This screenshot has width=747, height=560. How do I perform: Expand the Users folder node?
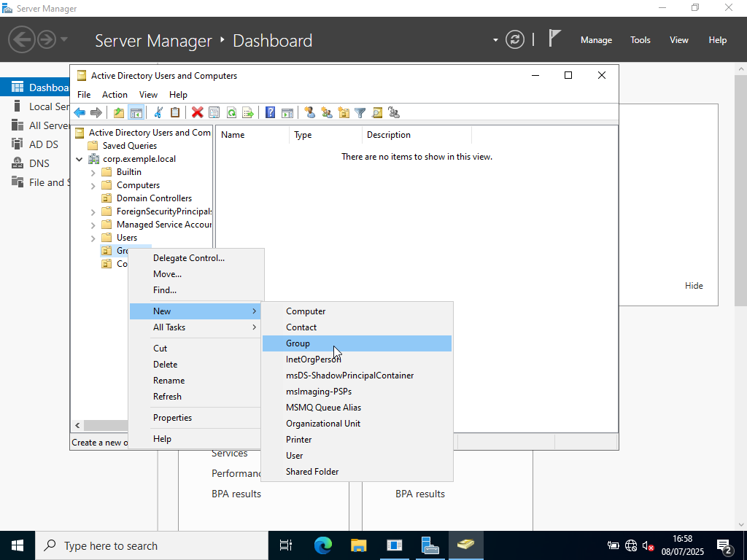[x=93, y=238]
